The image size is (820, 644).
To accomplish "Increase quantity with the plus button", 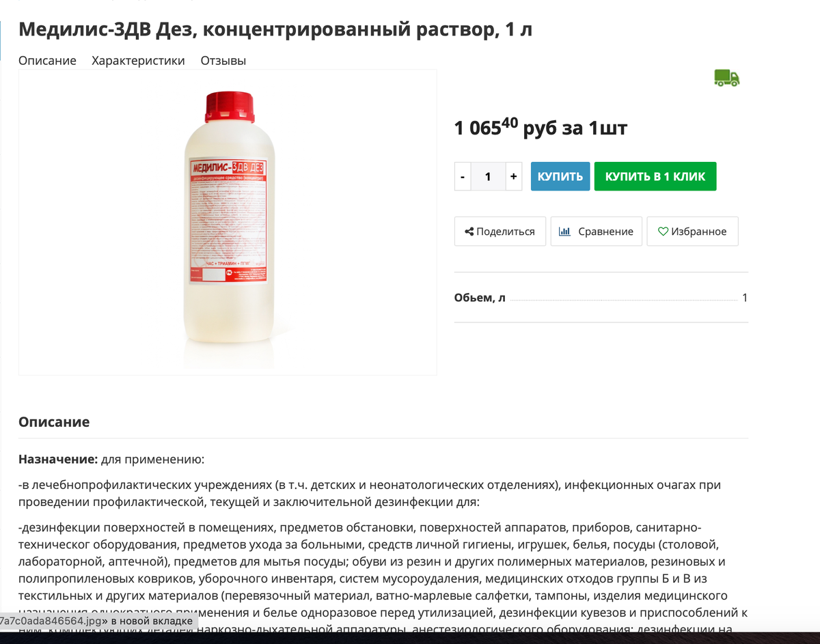I will [x=513, y=176].
